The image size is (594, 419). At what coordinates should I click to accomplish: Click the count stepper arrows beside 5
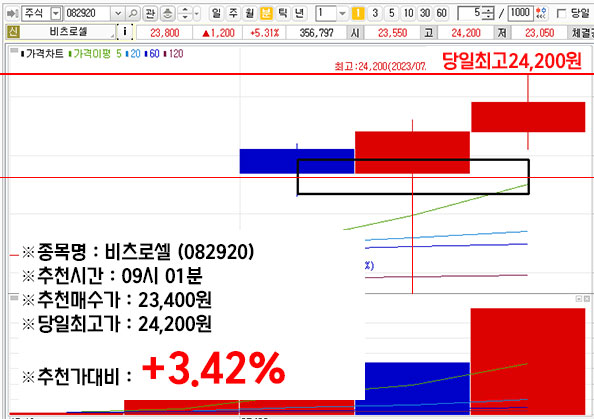pos(489,14)
